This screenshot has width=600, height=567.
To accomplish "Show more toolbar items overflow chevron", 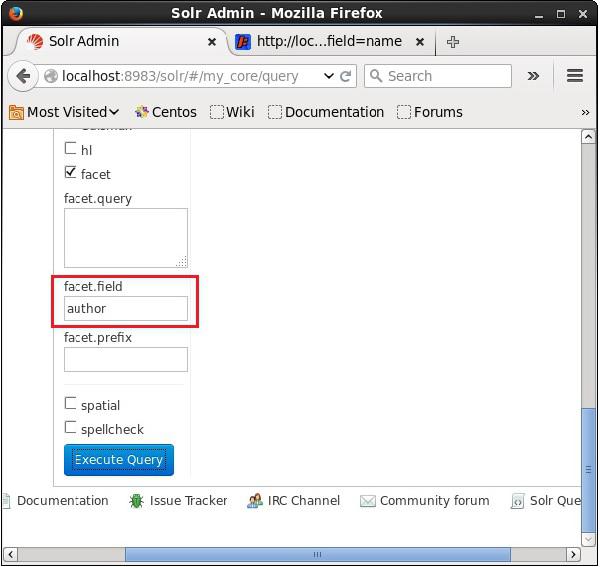I will [x=533, y=76].
